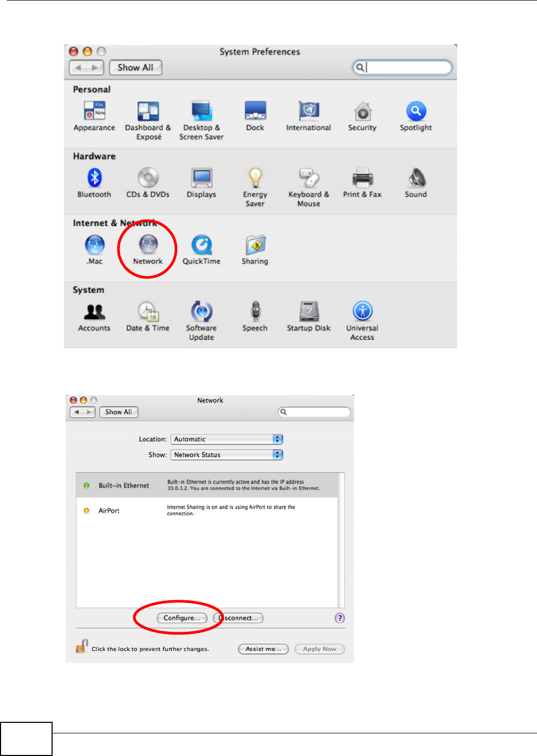Viewport: 537px width, 756px height.
Task: Open Accounts preferences
Action: (x=95, y=317)
